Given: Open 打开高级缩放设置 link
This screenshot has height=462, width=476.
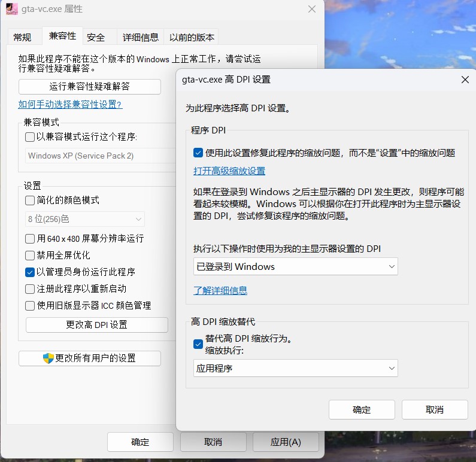Looking at the screenshot, I should click(x=229, y=171).
